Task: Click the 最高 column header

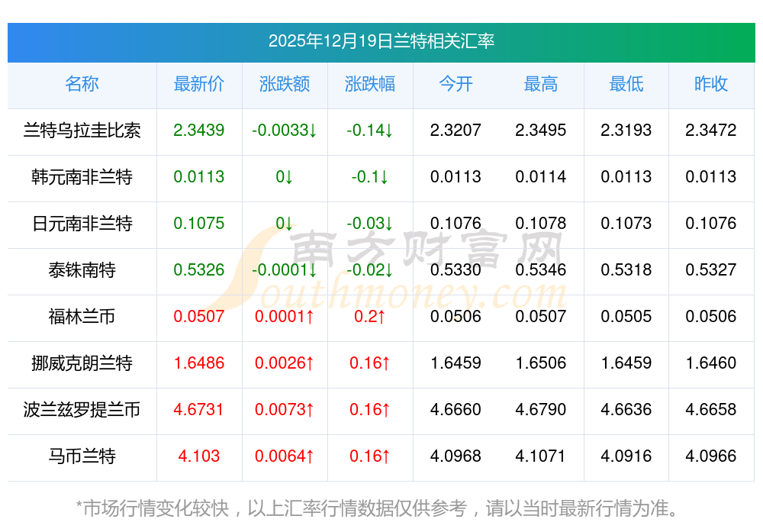Action: tap(541, 84)
